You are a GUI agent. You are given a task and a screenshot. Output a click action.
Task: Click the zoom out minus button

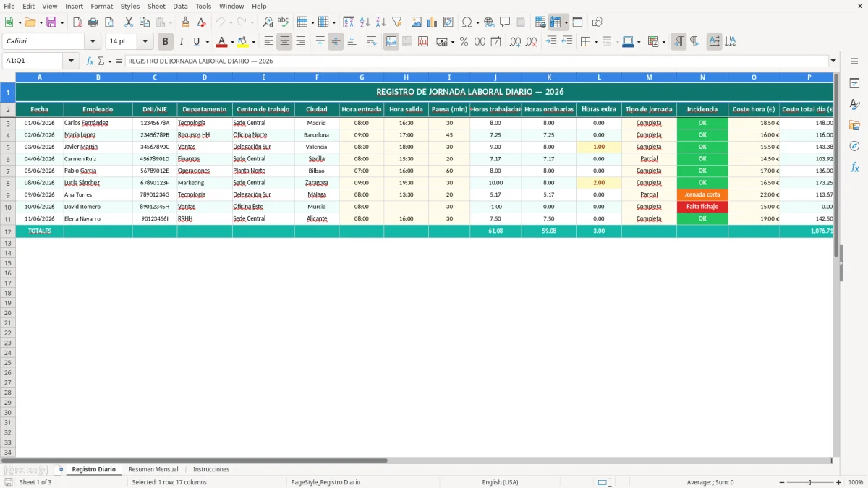click(x=782, y=482)
